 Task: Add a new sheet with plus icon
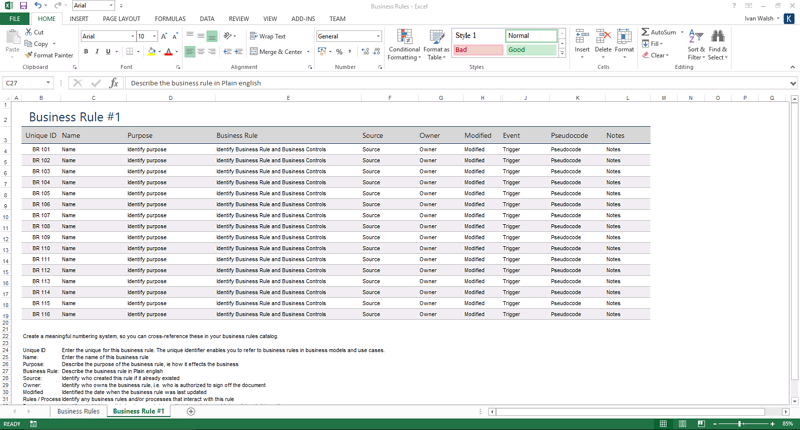(x=191, y=411)
